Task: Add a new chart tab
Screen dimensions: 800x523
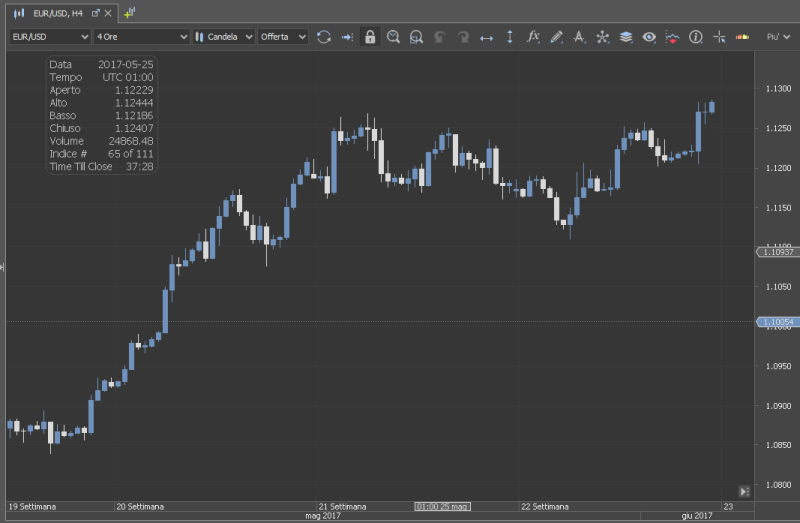Action: pyautogui.click(x=130, y=13)
